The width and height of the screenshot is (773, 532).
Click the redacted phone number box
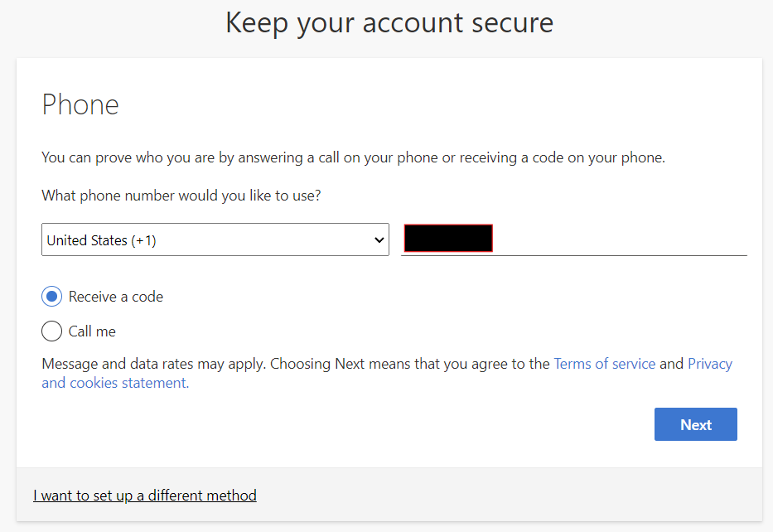pos(448,239)
